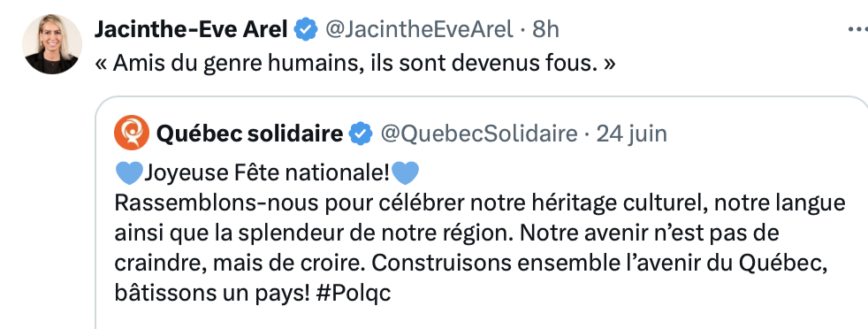
Task: Open the more options ellipsis on the post
Action: 858,29
